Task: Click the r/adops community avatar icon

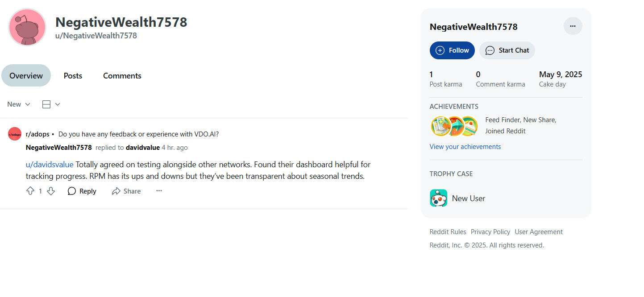Action: [x=15, y=134]
